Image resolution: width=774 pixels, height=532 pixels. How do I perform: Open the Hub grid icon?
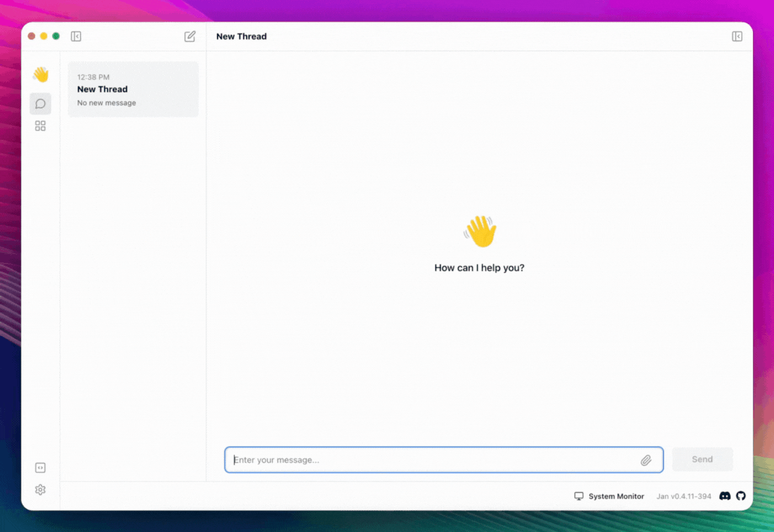point(41,126)
